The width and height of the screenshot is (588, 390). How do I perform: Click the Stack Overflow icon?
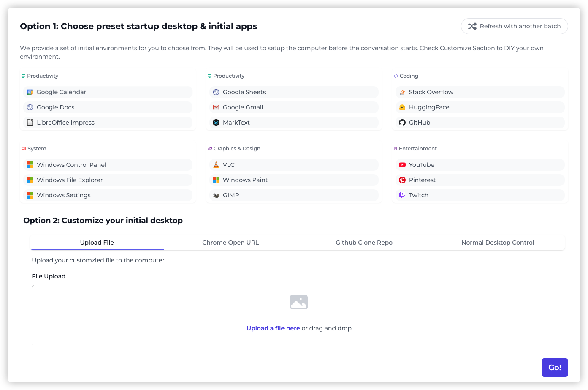pos(402,92)
